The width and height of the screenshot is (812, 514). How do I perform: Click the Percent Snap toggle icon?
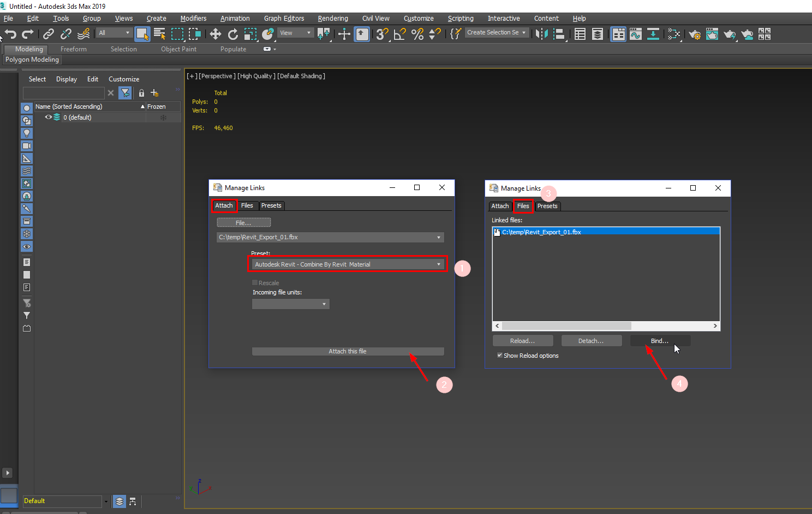[417, 34]
